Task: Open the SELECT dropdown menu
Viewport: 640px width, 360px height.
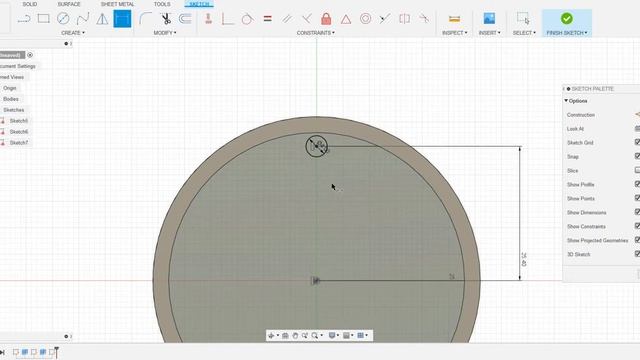Action: coord(524,33)
